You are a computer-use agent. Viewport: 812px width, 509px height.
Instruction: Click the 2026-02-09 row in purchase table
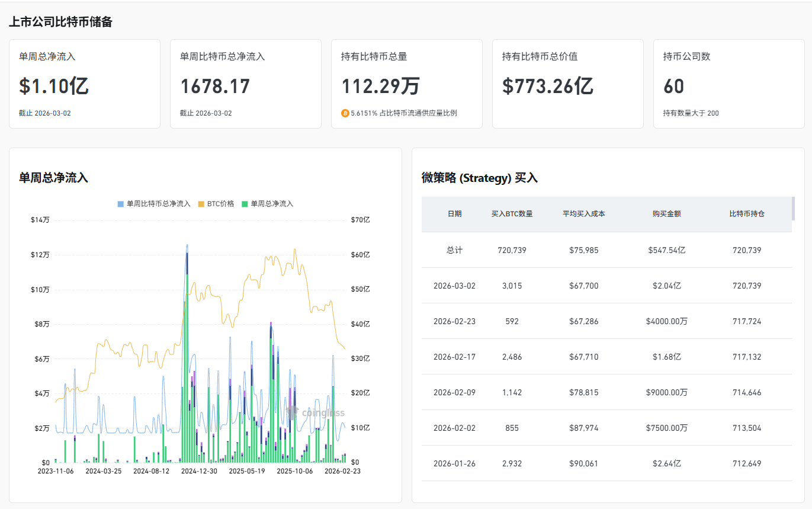coord(454,392)
